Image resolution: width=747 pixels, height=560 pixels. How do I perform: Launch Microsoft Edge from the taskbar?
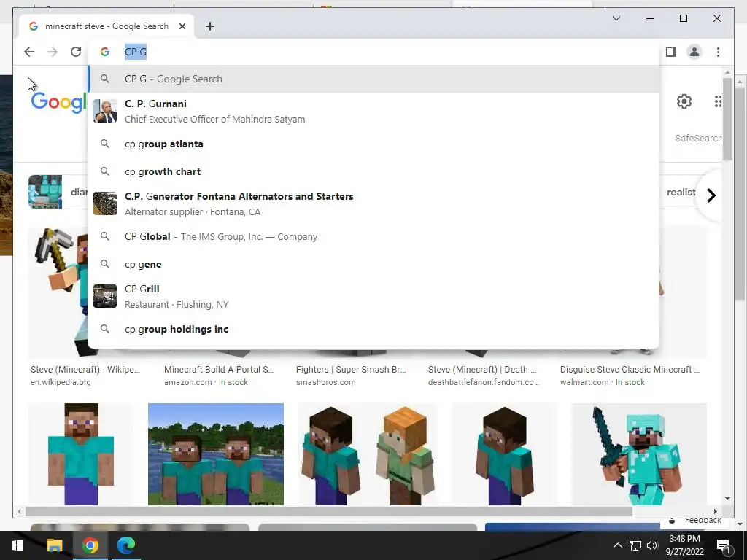pyautogui.click(x=126, y=545)
